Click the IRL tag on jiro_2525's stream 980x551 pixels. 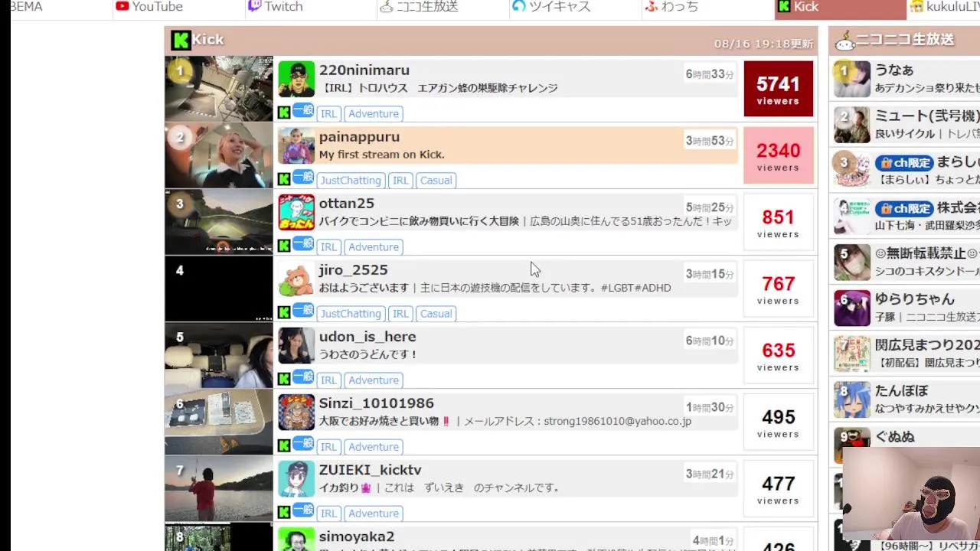[400, 313]
